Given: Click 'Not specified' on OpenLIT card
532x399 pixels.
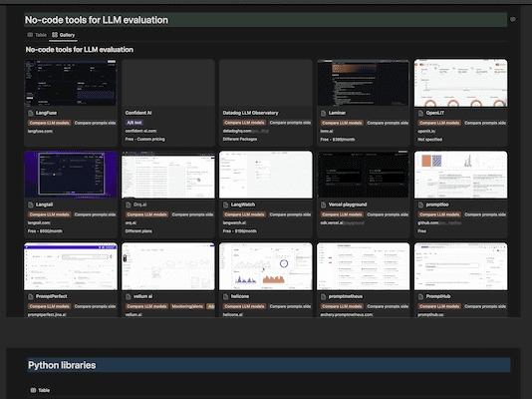Looking at the screenshot, I should point(429,140).
